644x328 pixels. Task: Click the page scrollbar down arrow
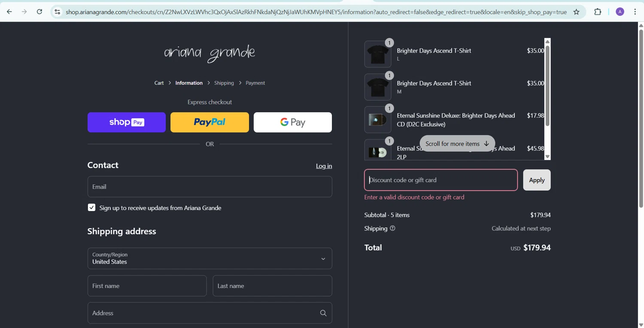pos(641,325)
